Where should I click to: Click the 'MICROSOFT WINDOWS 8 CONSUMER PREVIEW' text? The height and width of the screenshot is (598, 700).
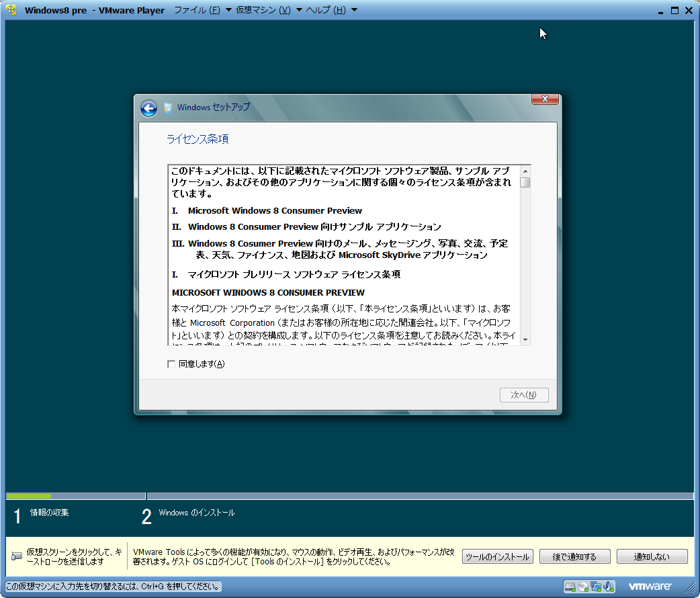click(268, 292)
